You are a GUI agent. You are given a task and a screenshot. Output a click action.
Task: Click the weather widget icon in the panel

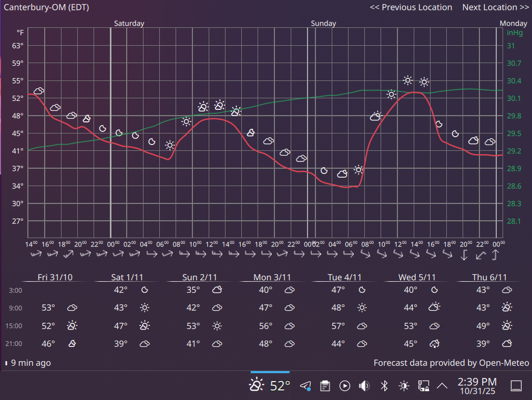tap(257, 385)
